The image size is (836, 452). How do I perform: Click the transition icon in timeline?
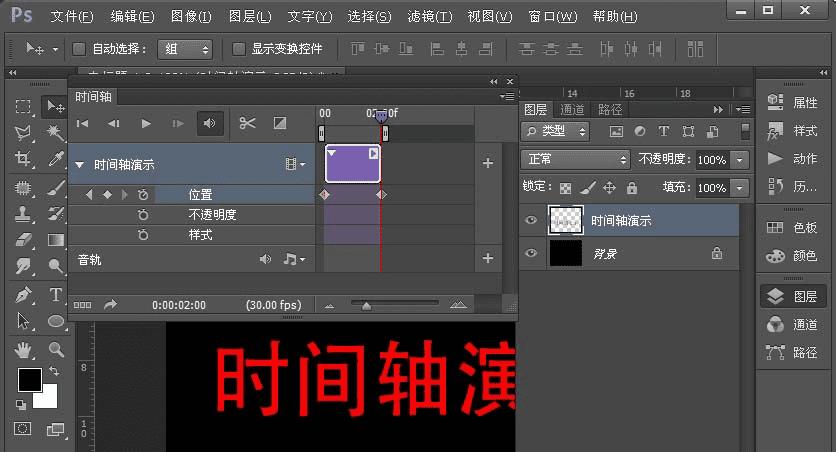click(x=280, y=123)
